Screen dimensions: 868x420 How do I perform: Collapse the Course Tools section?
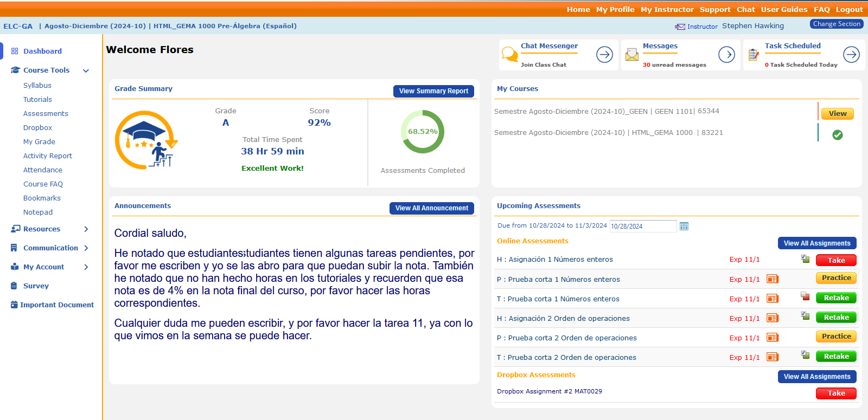coord(86,70)
